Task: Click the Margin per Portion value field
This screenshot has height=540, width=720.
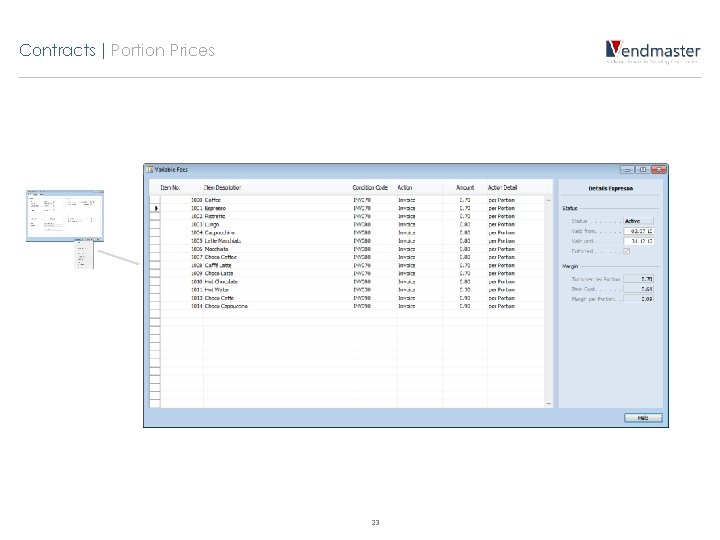Action: [638, 299]
